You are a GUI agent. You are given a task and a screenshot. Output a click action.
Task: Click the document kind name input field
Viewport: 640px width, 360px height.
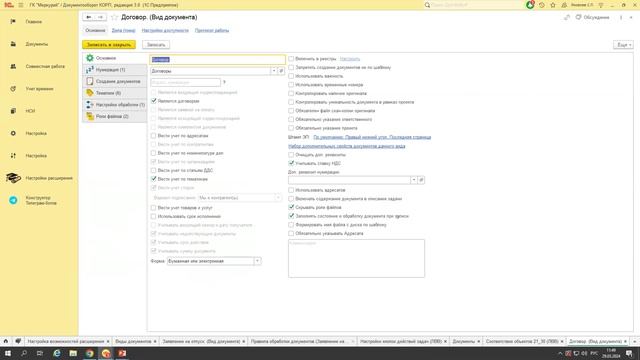click(x=218, y=60)
